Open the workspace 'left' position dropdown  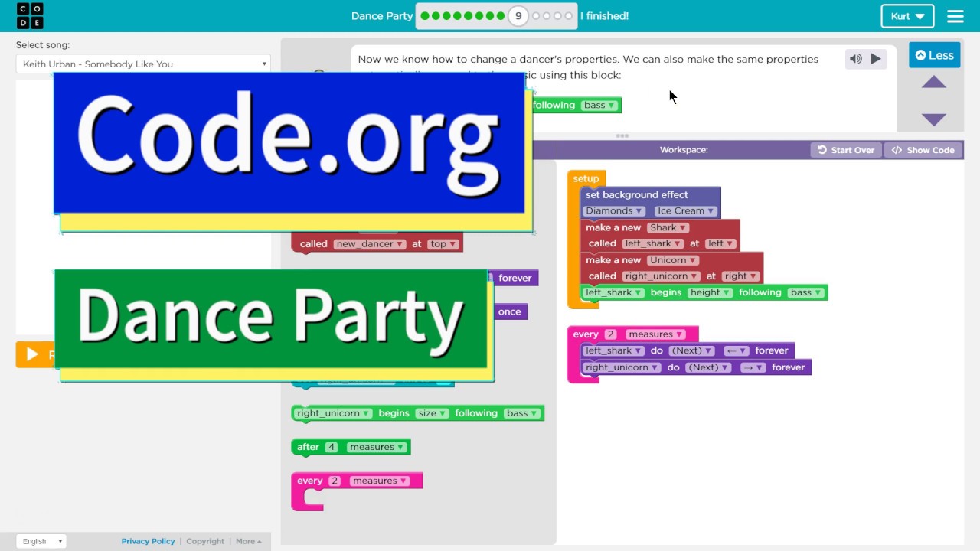point(720,243)
